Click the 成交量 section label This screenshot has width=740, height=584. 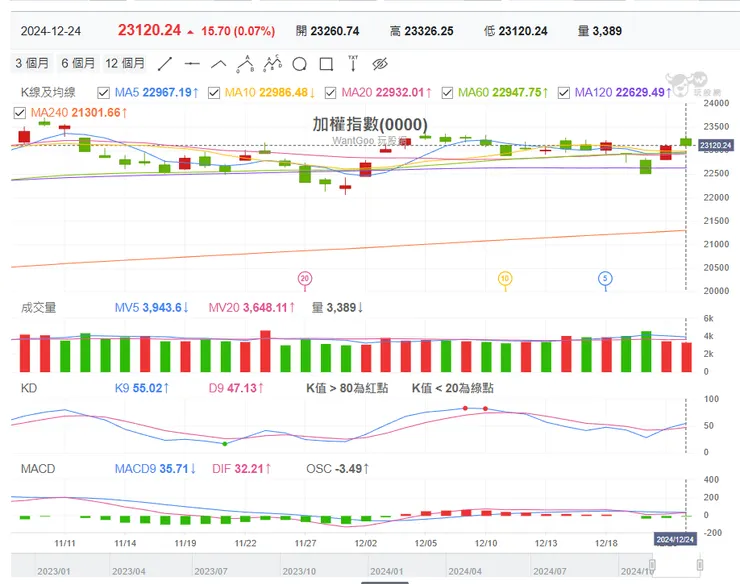[x=38, y=308]
